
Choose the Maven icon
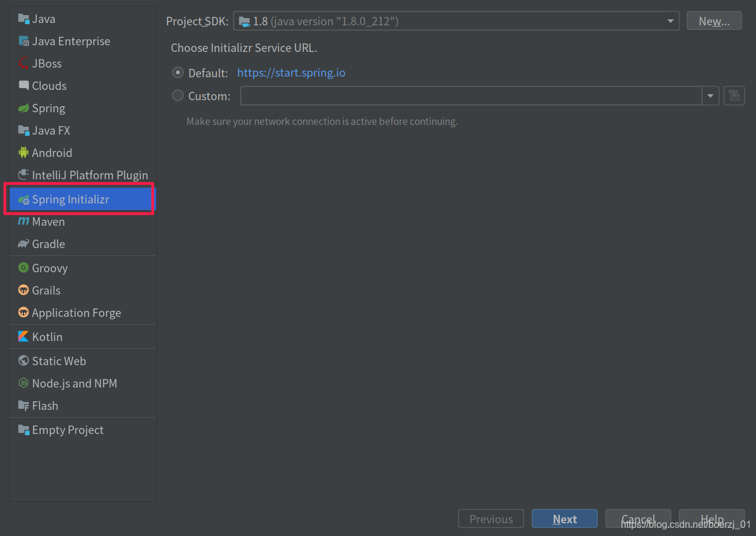[24, 222]
